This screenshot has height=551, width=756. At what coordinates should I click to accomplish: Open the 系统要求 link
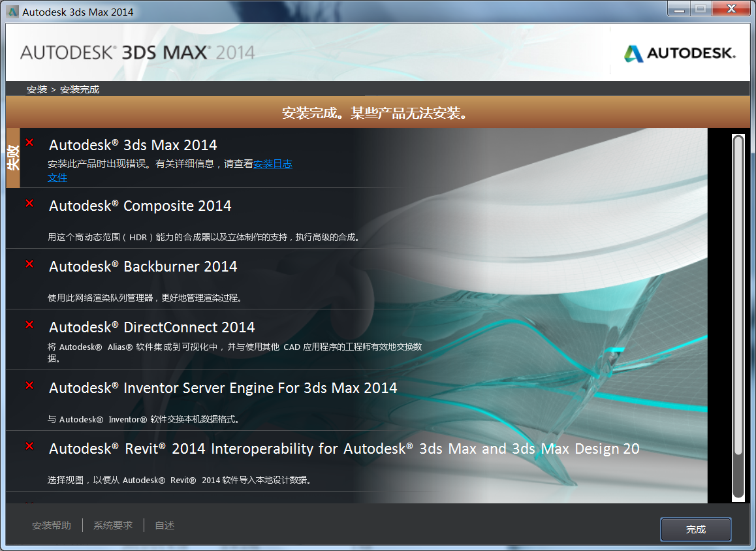pyautogui.click(x=113, y=526)
